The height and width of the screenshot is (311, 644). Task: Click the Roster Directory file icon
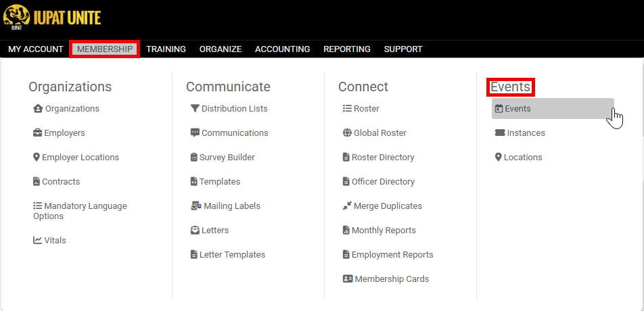pos(346,157)
